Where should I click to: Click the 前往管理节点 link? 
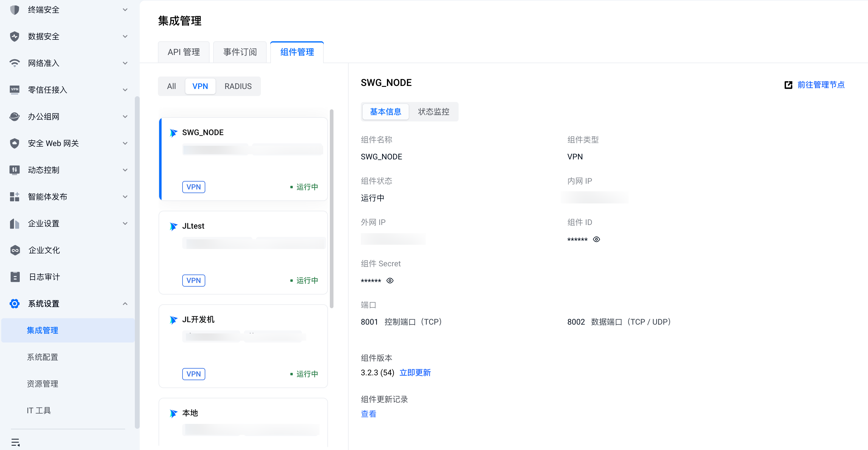[821, 85]
